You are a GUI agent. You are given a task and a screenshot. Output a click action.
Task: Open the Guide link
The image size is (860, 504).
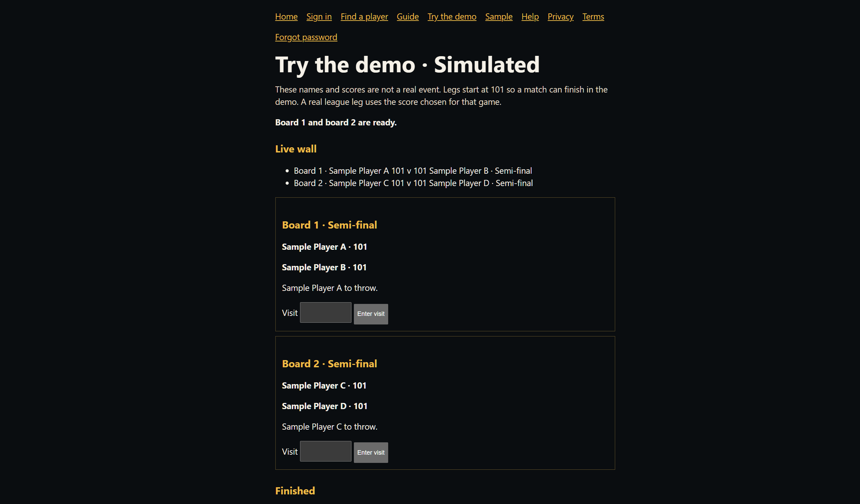(408, 16)
